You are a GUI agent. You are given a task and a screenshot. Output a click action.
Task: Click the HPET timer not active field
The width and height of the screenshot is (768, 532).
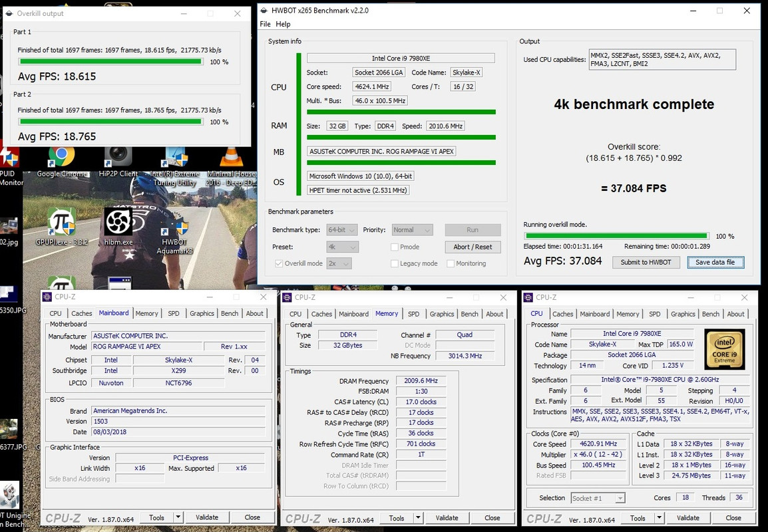357,190
